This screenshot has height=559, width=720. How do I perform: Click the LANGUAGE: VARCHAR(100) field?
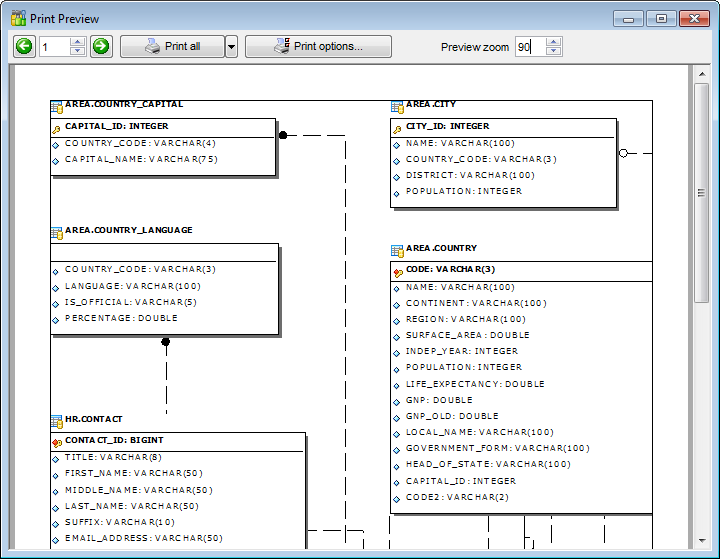(133, 286)
